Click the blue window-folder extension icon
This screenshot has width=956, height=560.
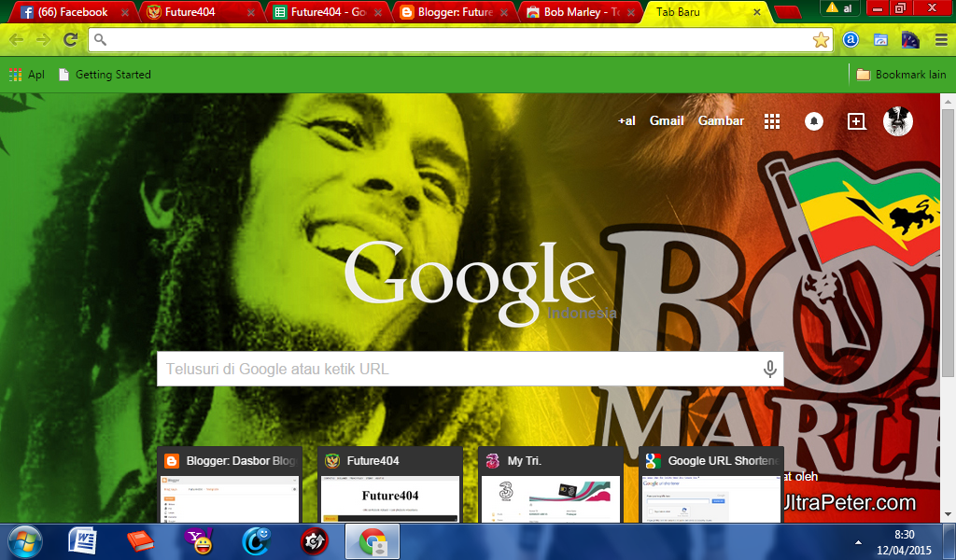tap(880, 39)
